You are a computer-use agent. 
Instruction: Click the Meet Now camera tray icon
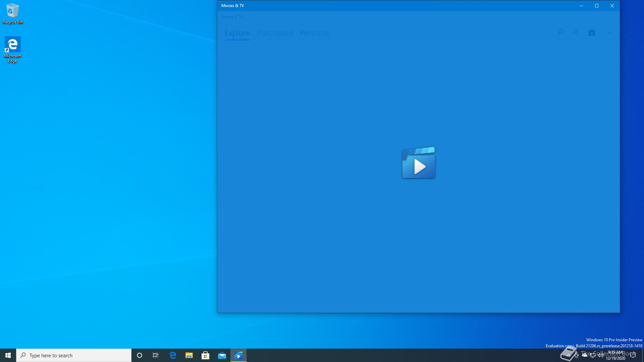click(x=577, y=355)
